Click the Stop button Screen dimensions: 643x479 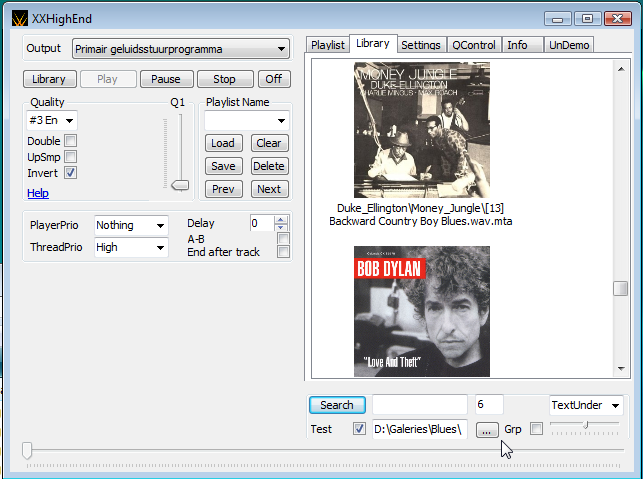225,79
